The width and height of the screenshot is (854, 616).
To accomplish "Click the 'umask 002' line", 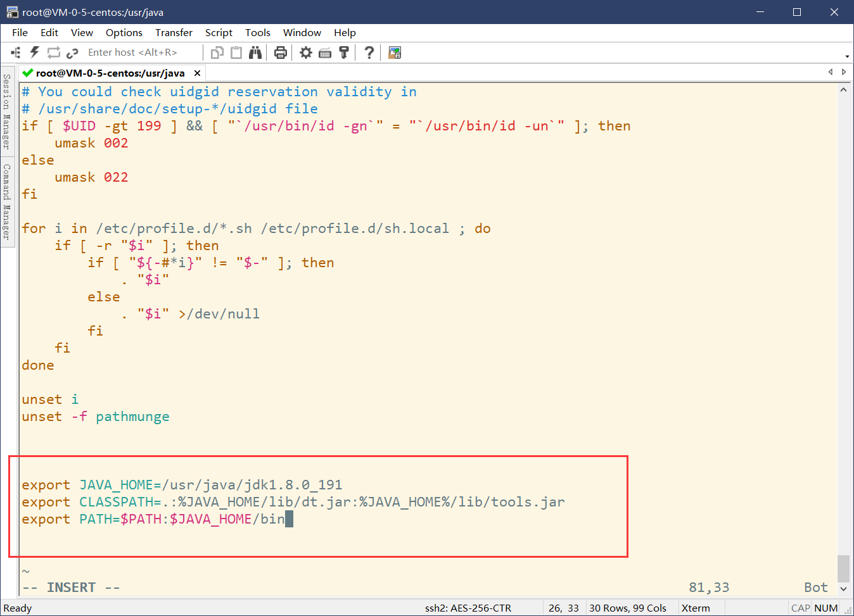I will (91, 143).
